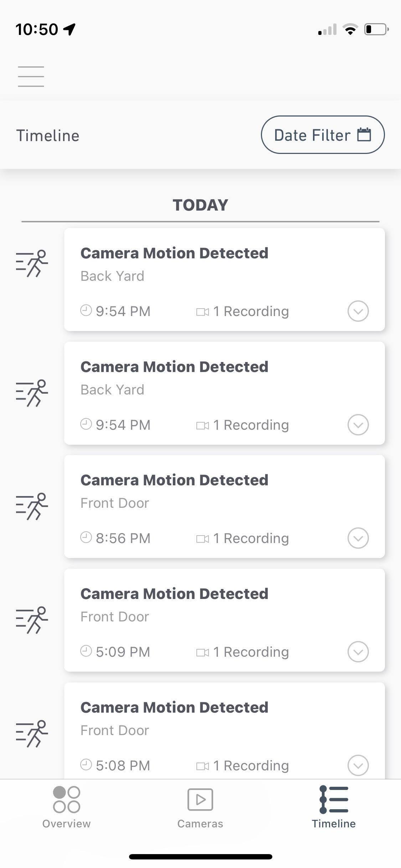This screenshot has height=868, width=401.
Task: Expand the 5:09 PM Front Door event
Action: (x=358, y=652)
